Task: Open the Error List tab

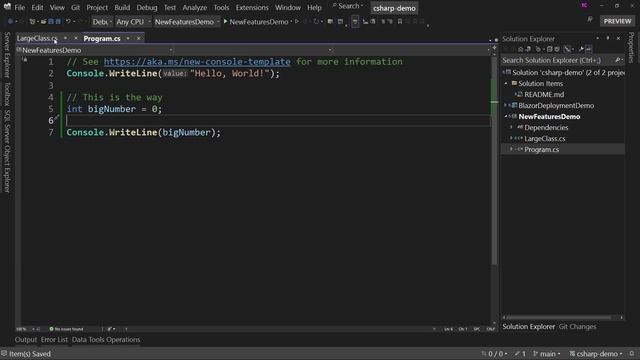Action: pos(54,340)
